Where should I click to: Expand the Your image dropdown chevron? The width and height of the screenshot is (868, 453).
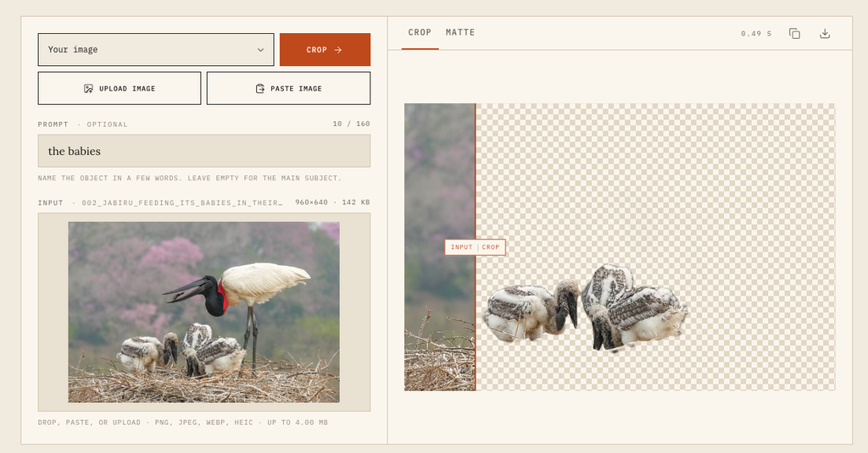[261, 50]
